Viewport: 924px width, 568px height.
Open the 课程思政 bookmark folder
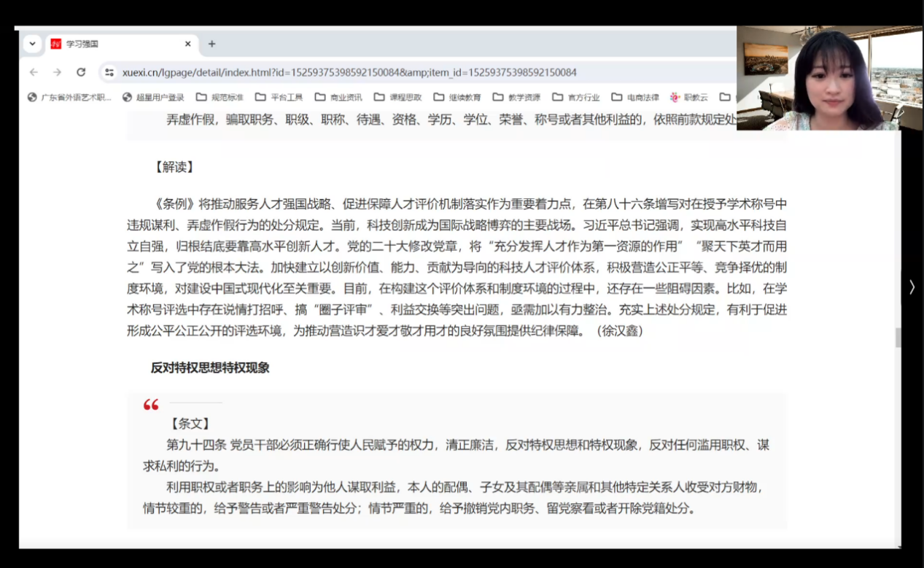point(397,97)
